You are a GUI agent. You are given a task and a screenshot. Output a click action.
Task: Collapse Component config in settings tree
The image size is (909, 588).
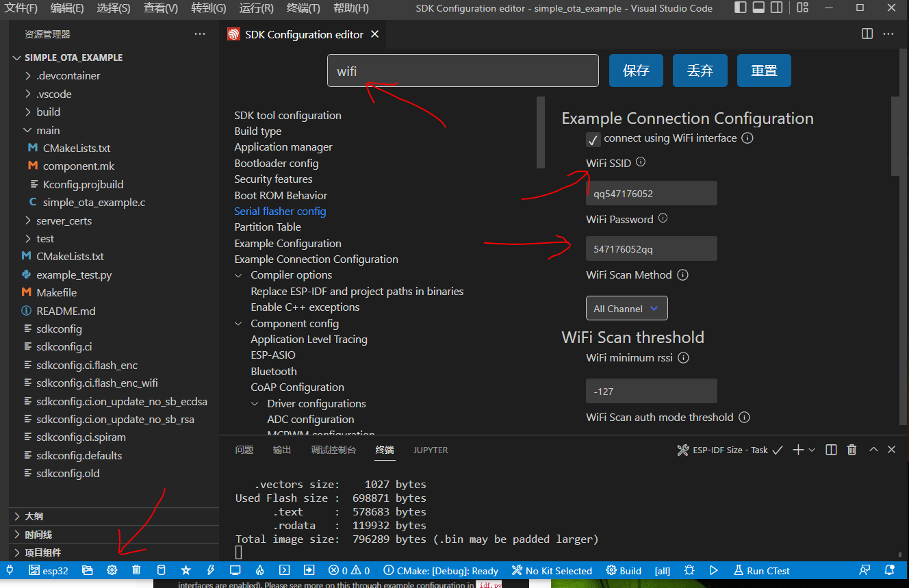point(238,324)
